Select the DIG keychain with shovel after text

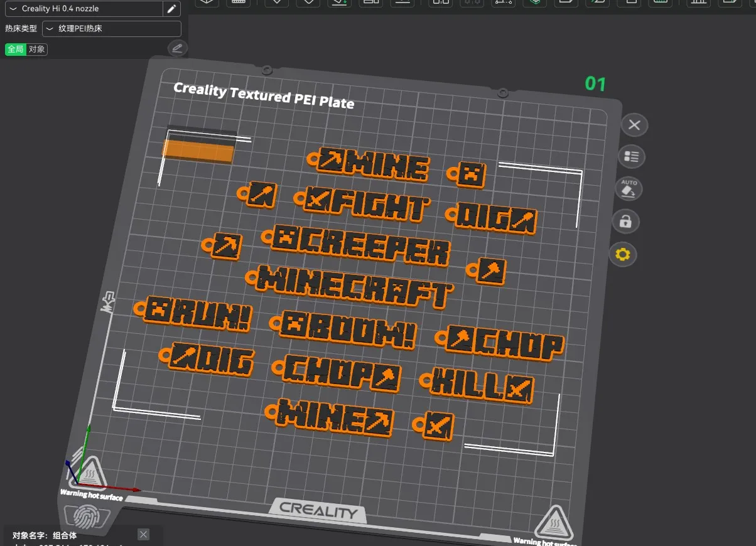(492, 218)
